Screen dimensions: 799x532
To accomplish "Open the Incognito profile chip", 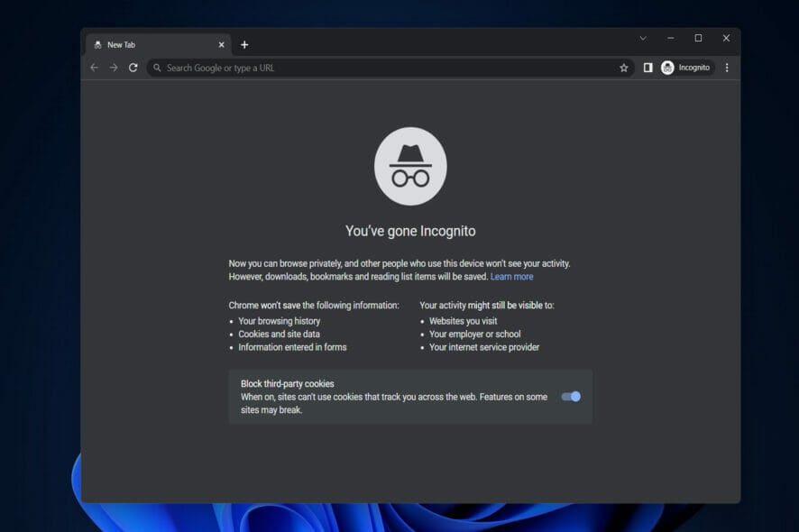I will [x=686, y=68].
